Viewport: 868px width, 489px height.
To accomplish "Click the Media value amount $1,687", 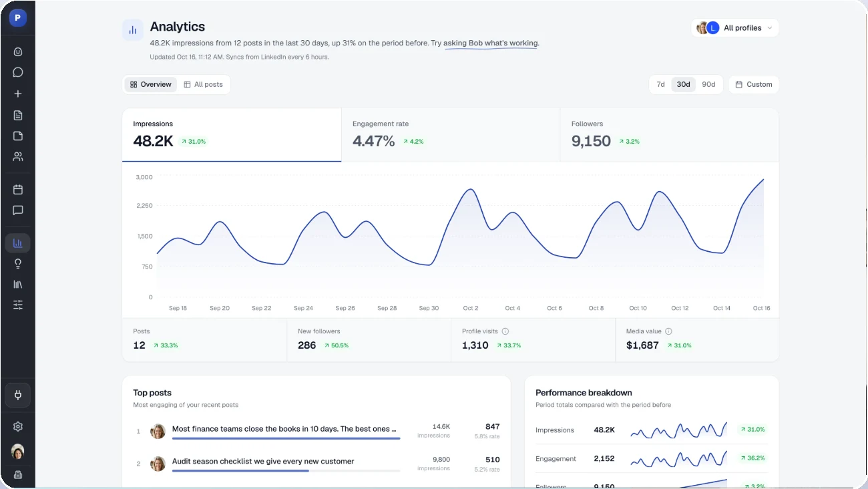I will 642,345.
